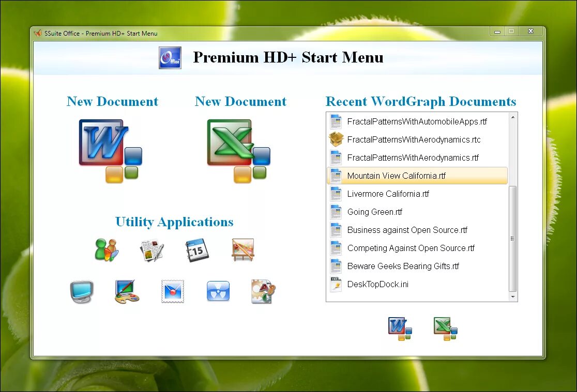Viewport: 577px width, 392px height.
Task: Minimize the SSuite Office window
Action: 497,32
